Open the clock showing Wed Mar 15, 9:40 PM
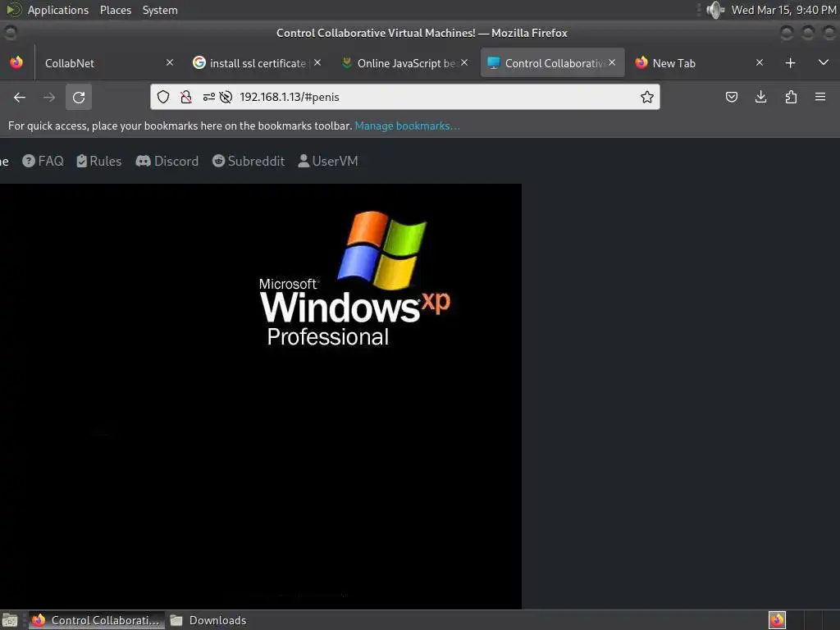Image resolution: width=840 pixels, height=630 pixels. (x=783, y=10)
